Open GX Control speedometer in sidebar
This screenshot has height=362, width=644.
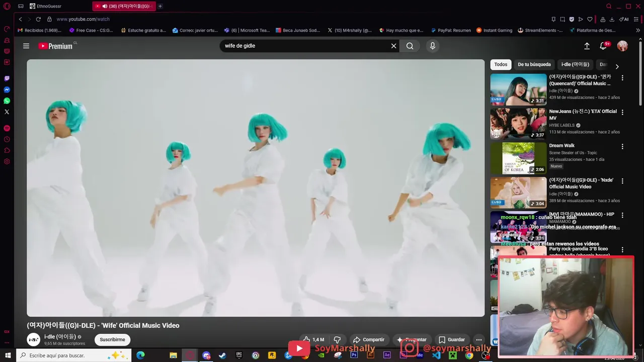(7, 29)
